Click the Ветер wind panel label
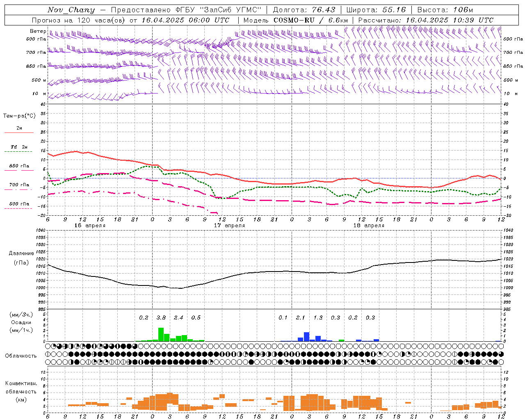This screenshot has height=420, width=525. pyautogui.click(x=38, y=31)
